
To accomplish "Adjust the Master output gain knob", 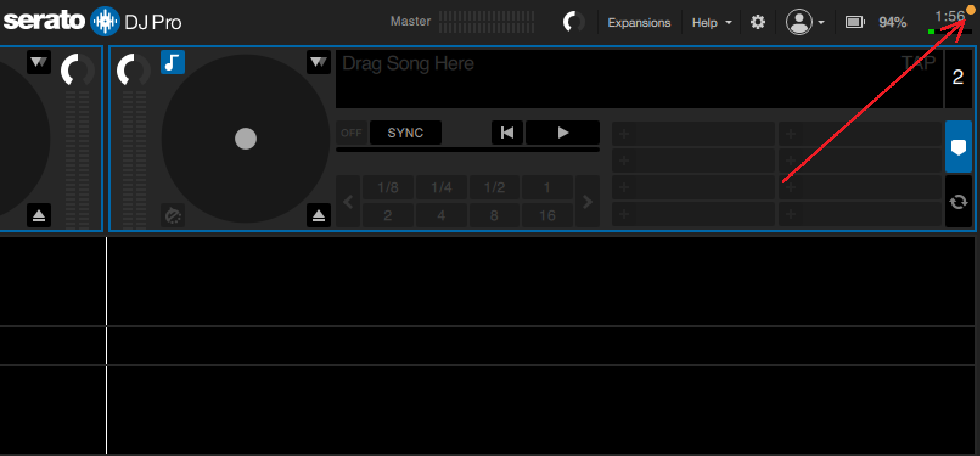I will (x=573, y=22).
